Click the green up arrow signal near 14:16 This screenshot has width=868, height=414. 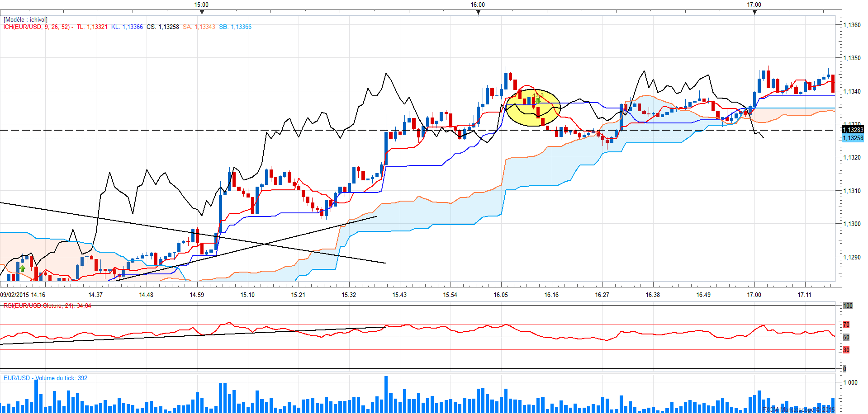pyautogui.click(x=23, y=268)
